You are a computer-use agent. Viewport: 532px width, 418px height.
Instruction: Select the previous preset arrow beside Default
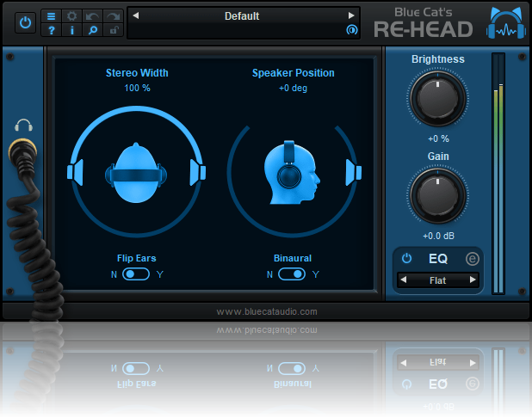(x=136, y=15)
